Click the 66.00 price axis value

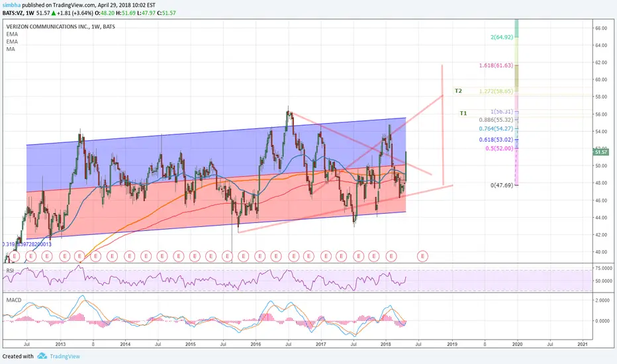(600, 28)
